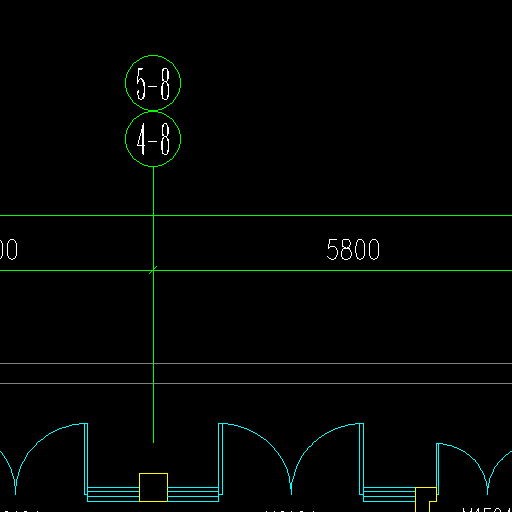
Task: Select the yellow stepped column near the M15 label
Action: (426, 499)
